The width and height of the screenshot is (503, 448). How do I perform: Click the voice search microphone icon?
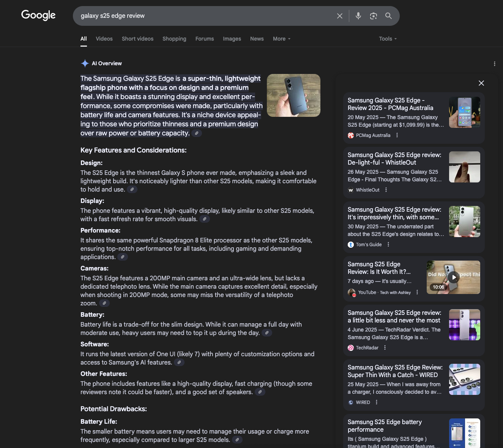358,16
